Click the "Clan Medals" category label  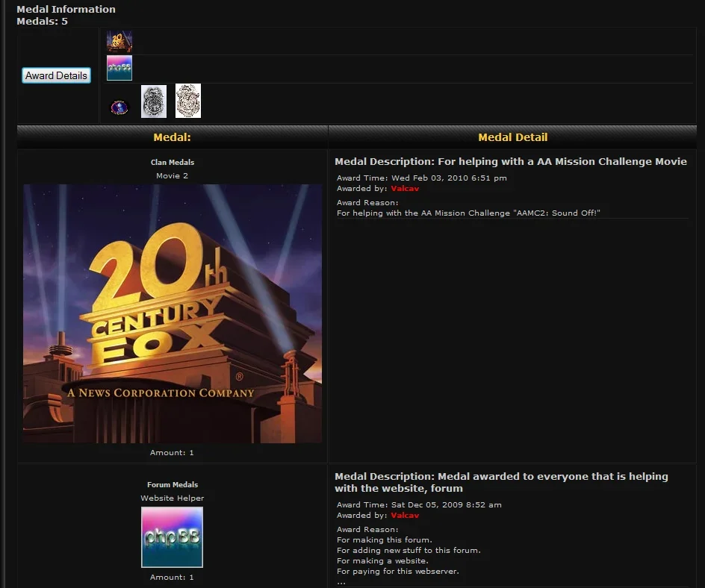pyautogui.click(x=173, y=162)
